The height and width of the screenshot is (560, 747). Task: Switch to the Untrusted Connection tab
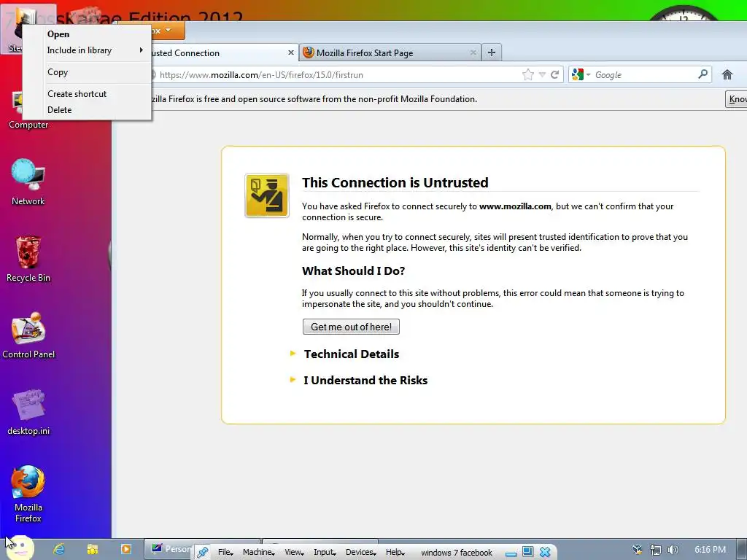coord(214,52)
